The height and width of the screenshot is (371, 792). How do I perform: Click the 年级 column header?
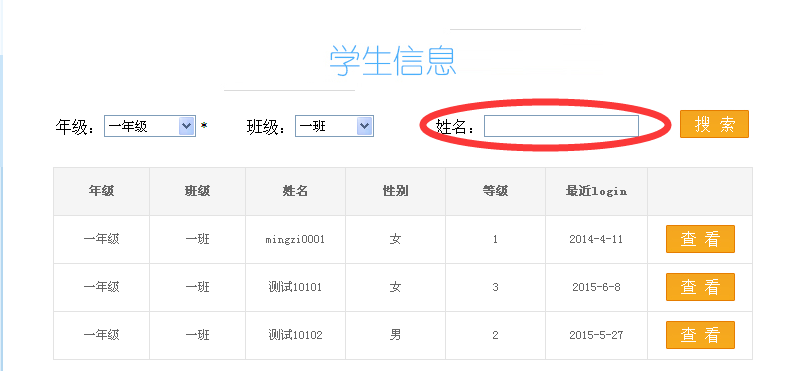click(102, 191)
